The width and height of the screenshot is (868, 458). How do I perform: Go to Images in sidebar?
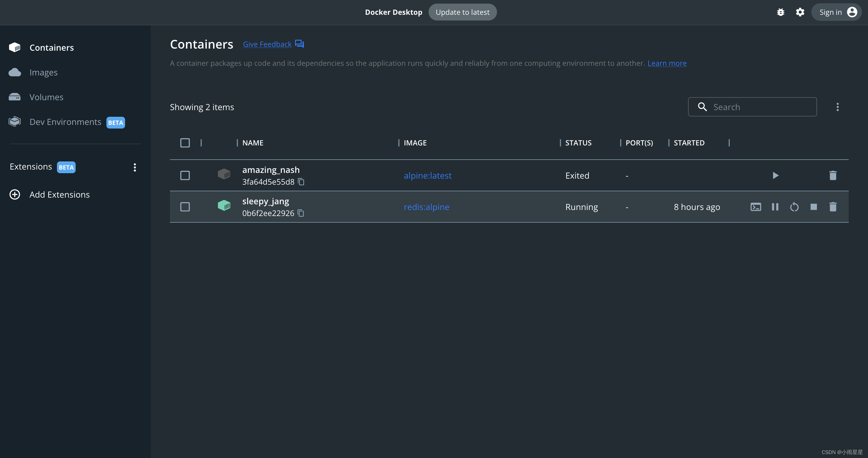(x=43, y=72)
